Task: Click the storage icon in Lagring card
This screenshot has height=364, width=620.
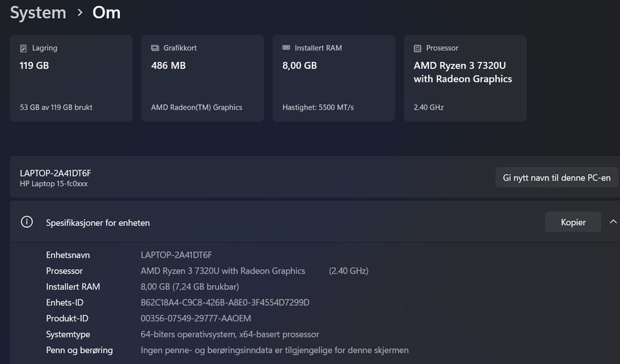Action: click(x=24, y=48)
